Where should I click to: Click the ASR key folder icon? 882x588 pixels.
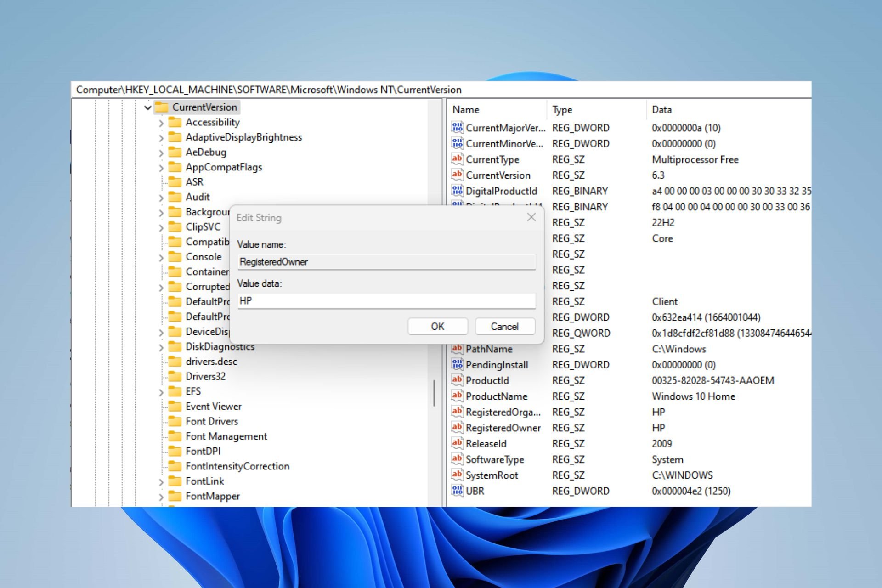point(175,181)
